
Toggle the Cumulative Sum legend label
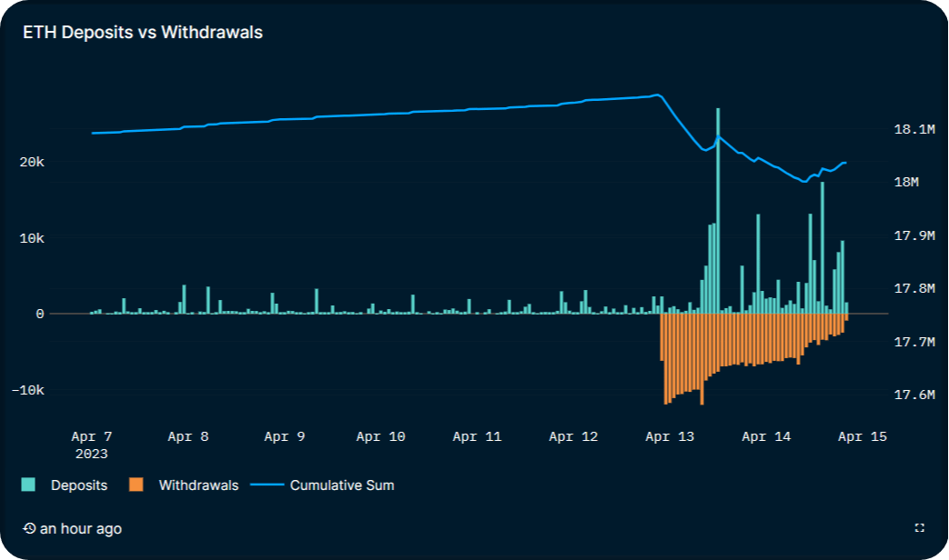pos(341,485)
